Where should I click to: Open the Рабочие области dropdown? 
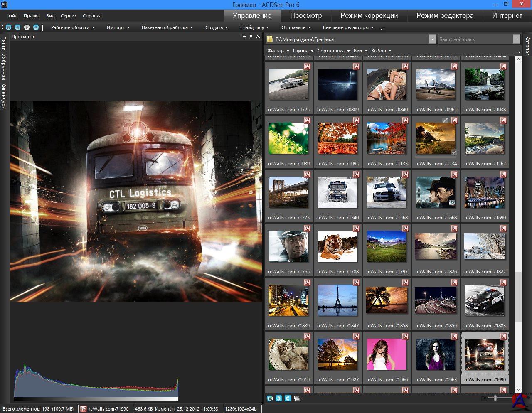[x=72, y=27]
